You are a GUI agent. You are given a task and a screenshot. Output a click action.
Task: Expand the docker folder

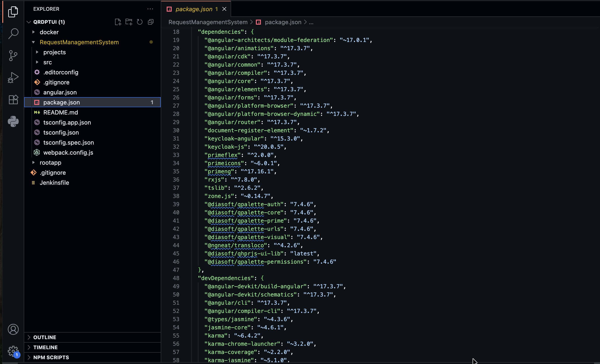pos(49,32)
